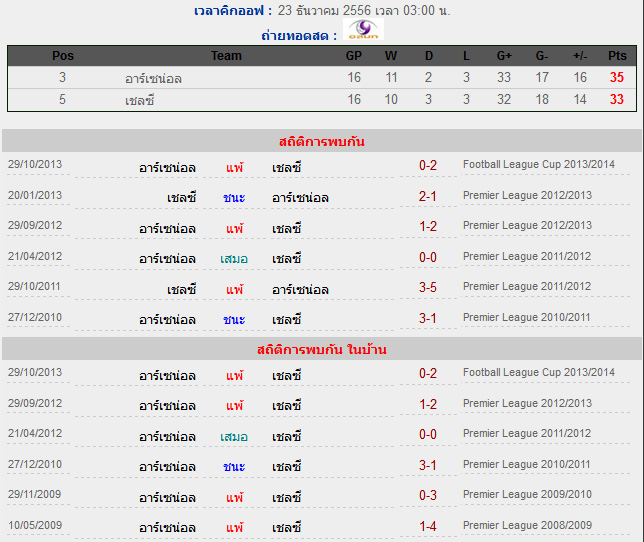Select the GP column header
644x542 pixels.
[x=354, y=56]
